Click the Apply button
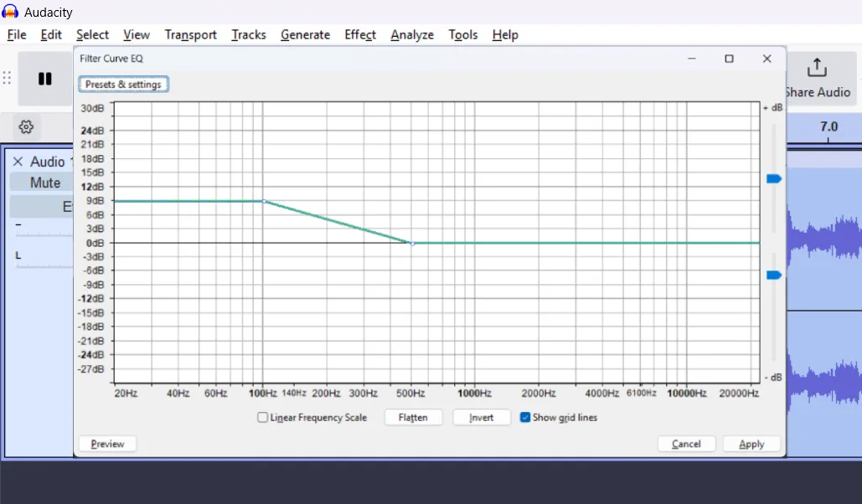Viewport: 862px width, 504px height. pyautogui.click(x=751, y=445)
